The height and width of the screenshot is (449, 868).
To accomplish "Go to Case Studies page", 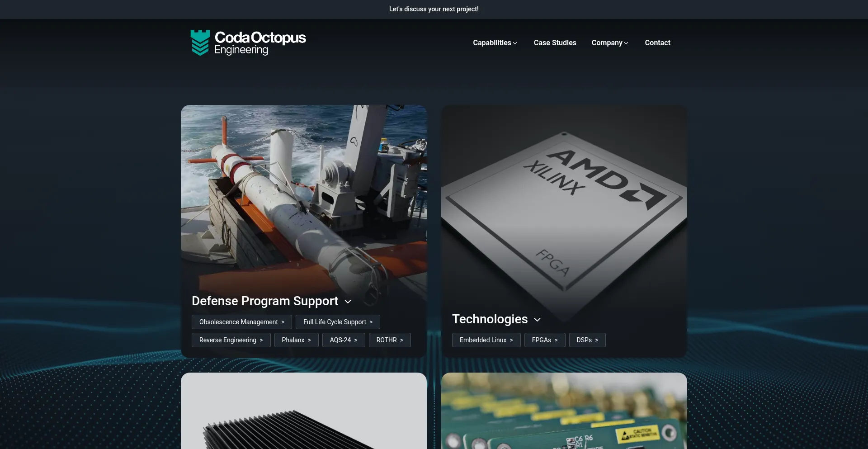I will 555,43.
